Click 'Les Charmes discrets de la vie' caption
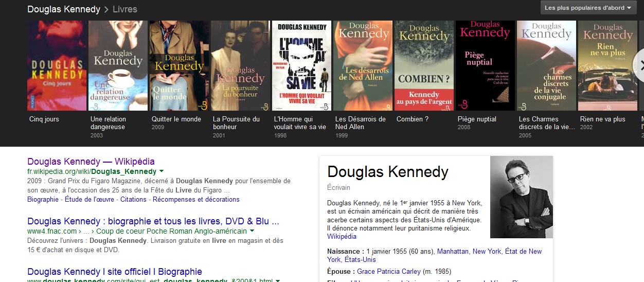This screenshot has width=644, height=282. pos(547,123)
